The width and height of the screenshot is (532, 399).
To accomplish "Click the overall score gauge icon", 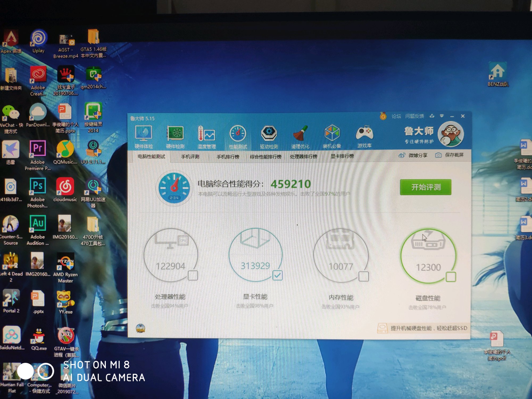I will coord(174,188).
